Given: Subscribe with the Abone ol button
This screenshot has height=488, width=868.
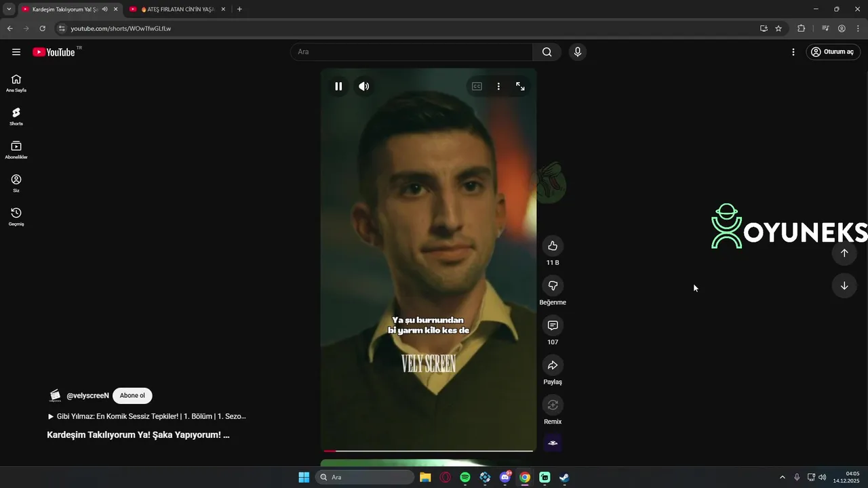Looking at the screenshot, I should point(132,396).
